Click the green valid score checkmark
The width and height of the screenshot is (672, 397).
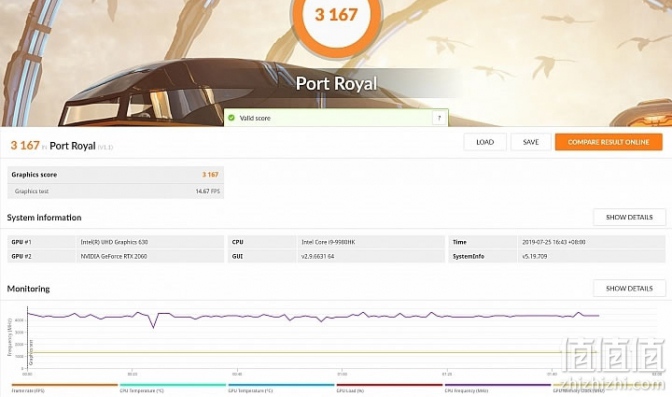click(231, 118)
